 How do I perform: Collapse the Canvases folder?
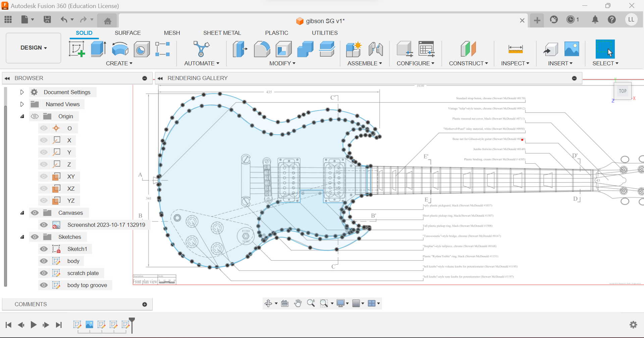click(x=22, y=213)
